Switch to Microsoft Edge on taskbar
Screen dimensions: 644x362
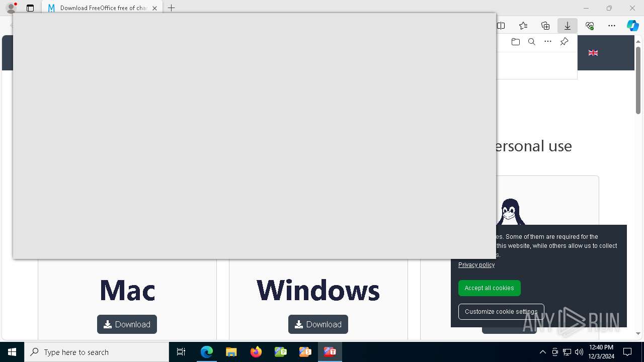point(207,352)
